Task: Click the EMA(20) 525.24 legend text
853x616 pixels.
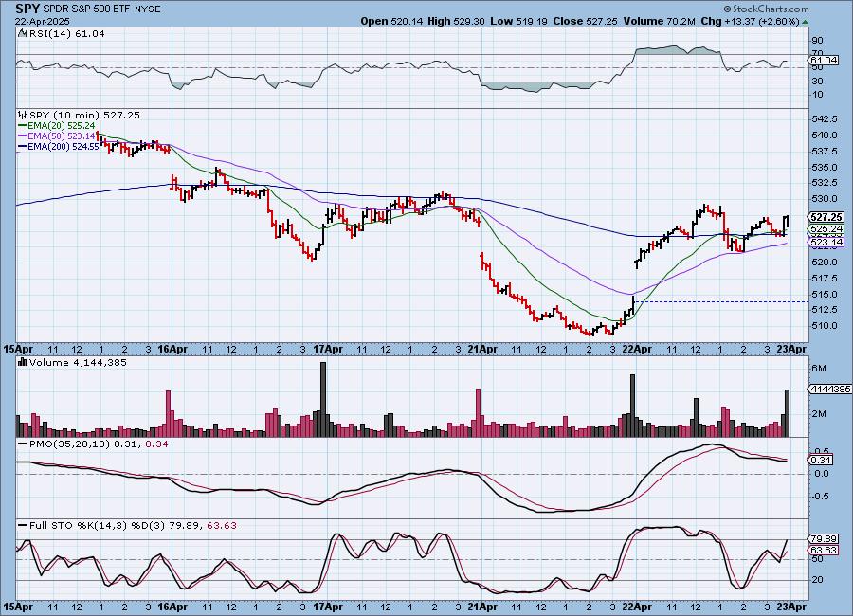Action: pyautogui.click(x=61, y=126)
